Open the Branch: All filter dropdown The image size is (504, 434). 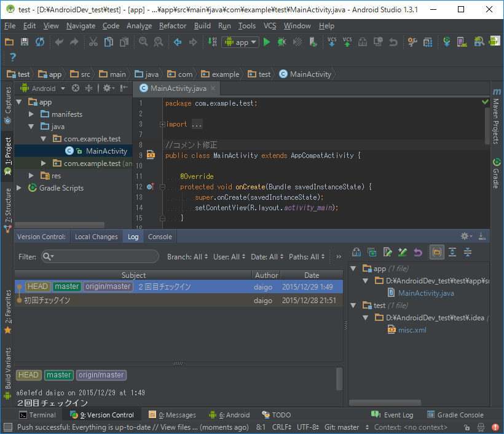(187, 257)
